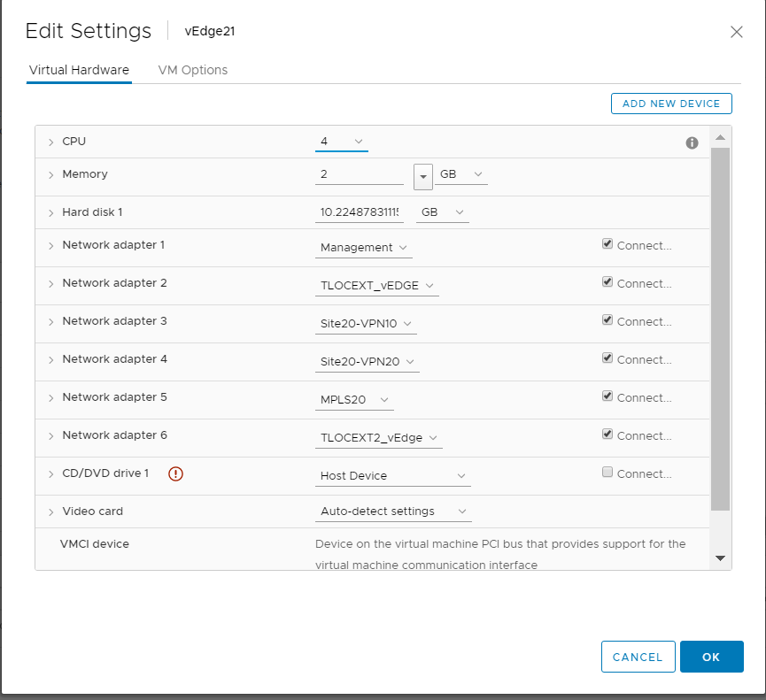Viewport: 766px width, 700px height.
Task: Enable Connect checkbox for CD/DVD drive 1
Action: tap(607, 473)
